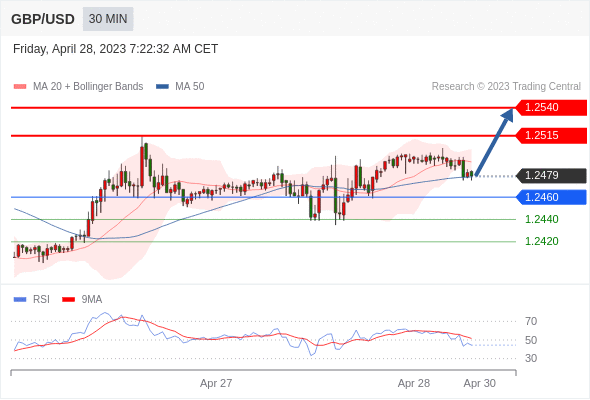Viewport: 590px width, 400px height.
Task: Click the blue upward forecast arrow
Action: (x=494, y=142)
